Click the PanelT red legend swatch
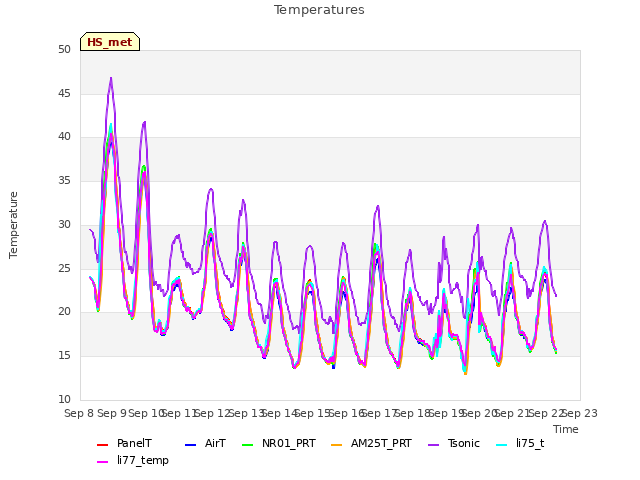The height and width of the screenshot is (480, 640). (x=102, y=444)
